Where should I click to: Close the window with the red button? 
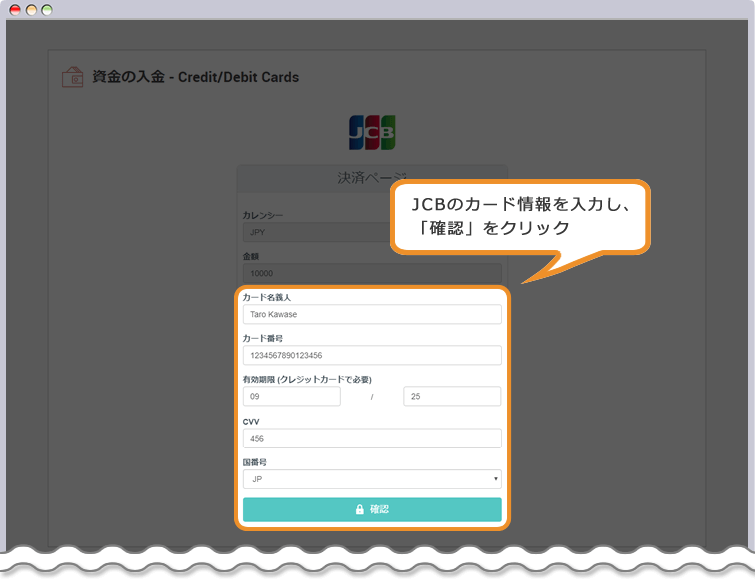pos(15,9)
